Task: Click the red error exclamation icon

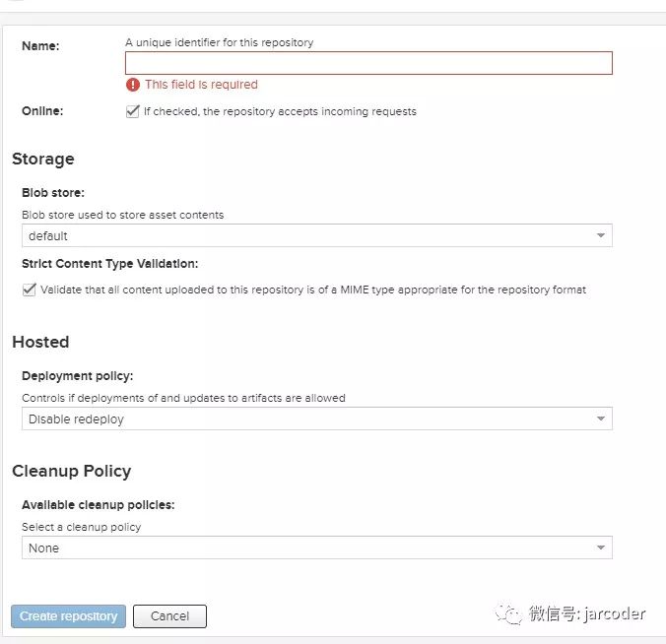Action: (x=133, y=85)
